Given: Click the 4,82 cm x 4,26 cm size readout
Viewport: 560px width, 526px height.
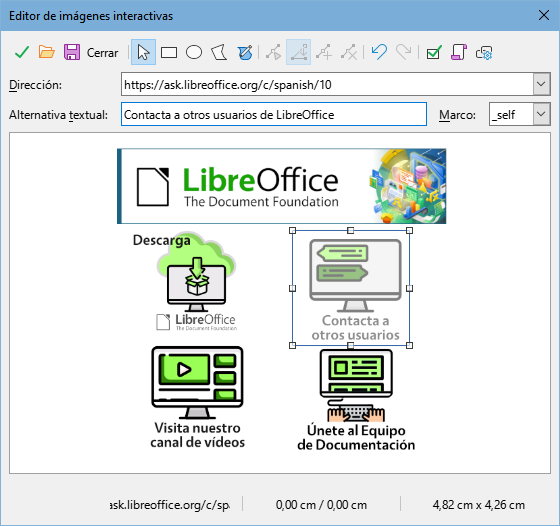Looking at the screenshot, I should (x=479, y=505).
